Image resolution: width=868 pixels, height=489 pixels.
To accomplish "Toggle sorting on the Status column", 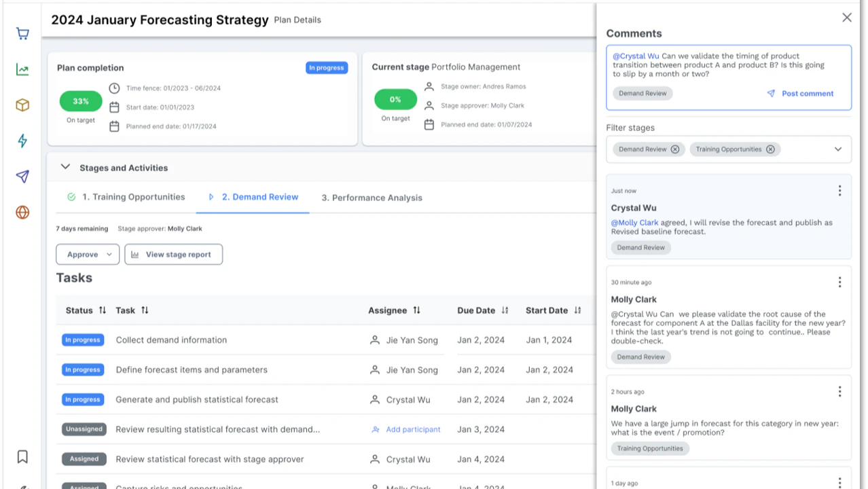I will (103, 310).
